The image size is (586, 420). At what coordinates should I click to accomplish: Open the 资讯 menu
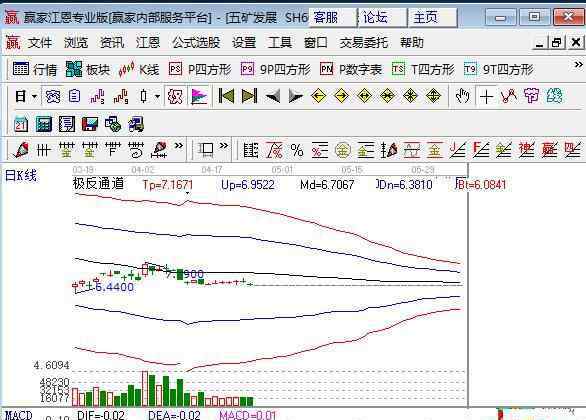pos(112,43)
